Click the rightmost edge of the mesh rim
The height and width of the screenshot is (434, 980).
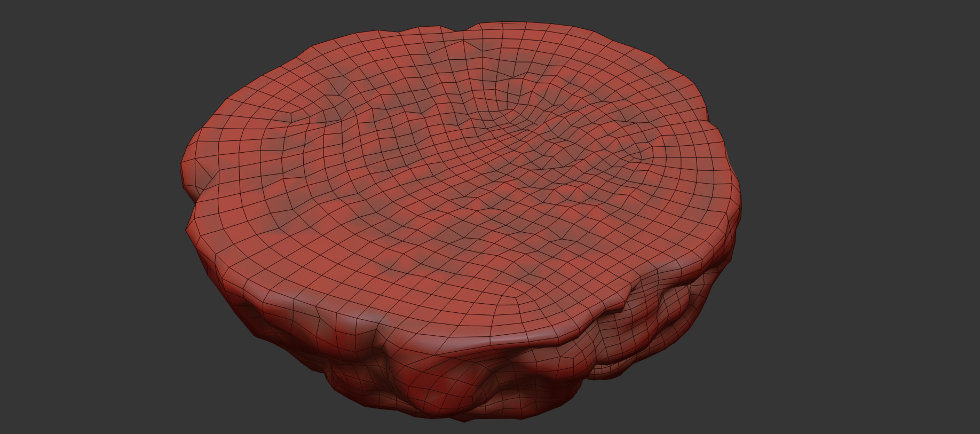[740, 203]
